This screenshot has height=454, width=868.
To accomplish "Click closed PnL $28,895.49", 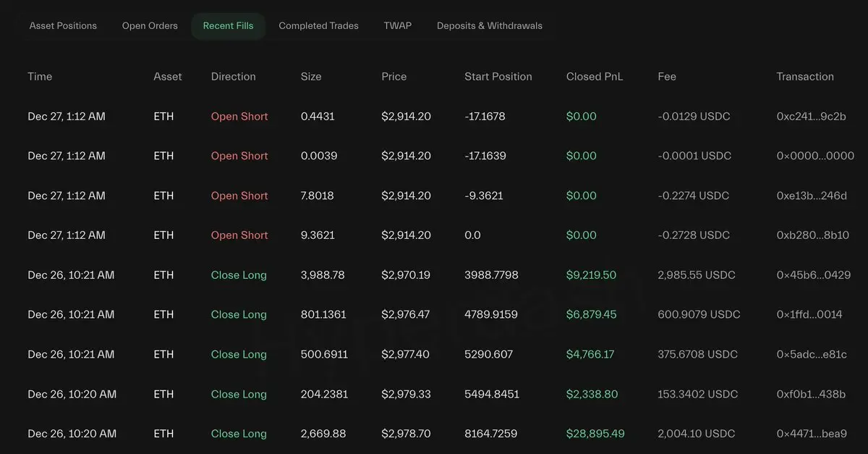I will pos(595,434).
